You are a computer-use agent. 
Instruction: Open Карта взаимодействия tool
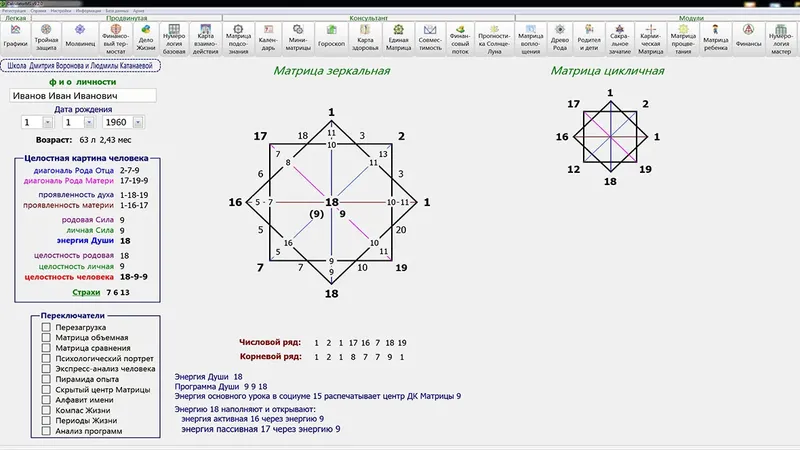pyautogui.click(x=206, y=39)
